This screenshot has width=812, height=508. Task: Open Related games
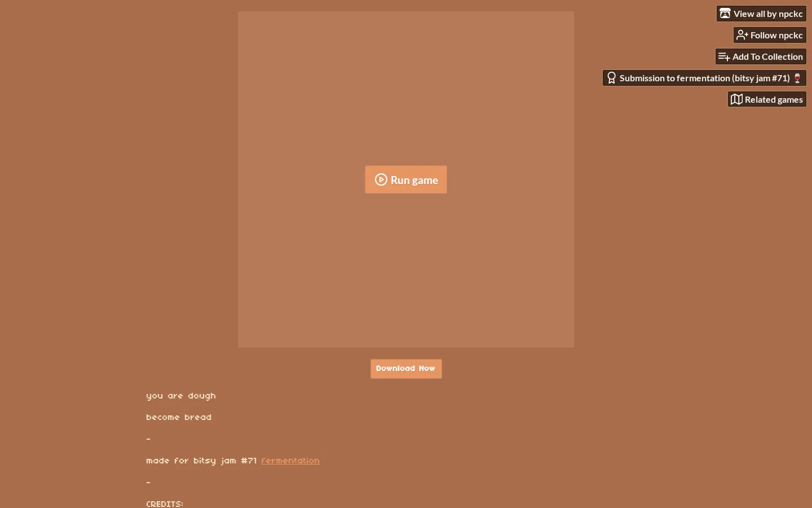767,99
